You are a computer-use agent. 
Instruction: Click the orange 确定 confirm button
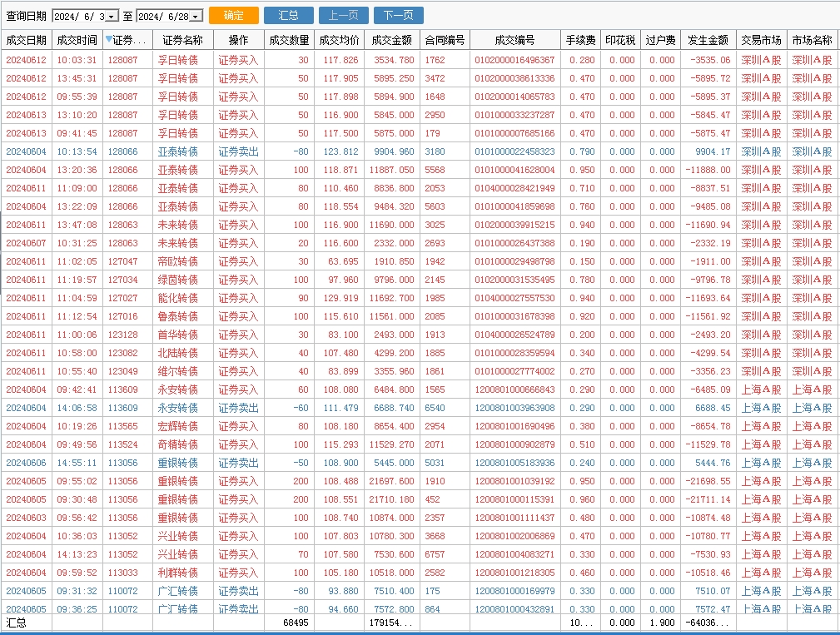(x=234, y=16)
